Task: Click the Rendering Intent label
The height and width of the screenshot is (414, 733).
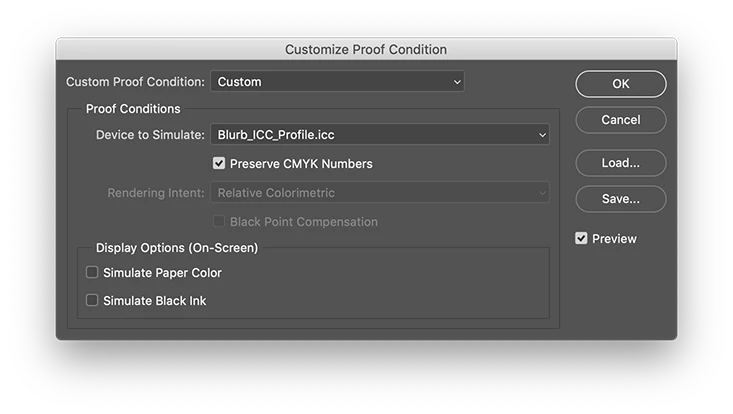Action: (x=156, y=193)
